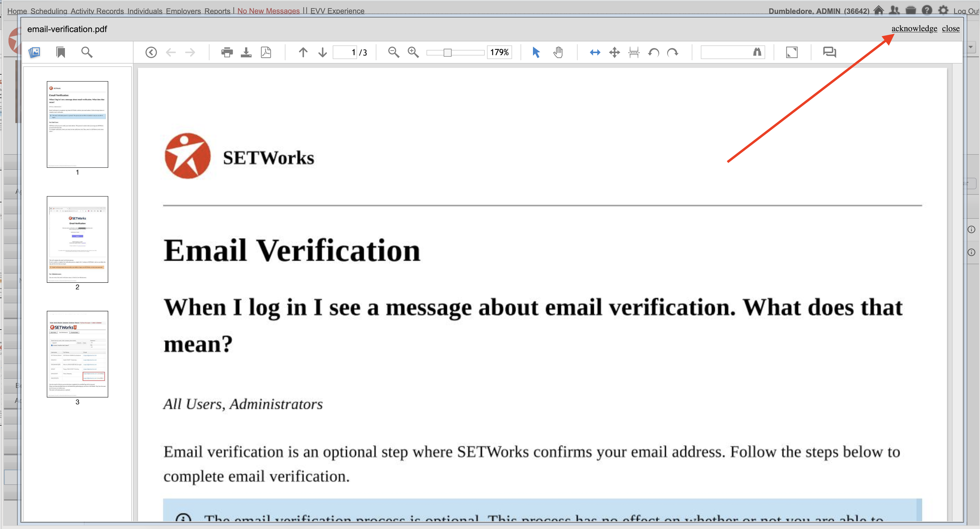This screenshot has width=980, height=529.
Task: Open the Activity Records menu
Action: [97, 11]
